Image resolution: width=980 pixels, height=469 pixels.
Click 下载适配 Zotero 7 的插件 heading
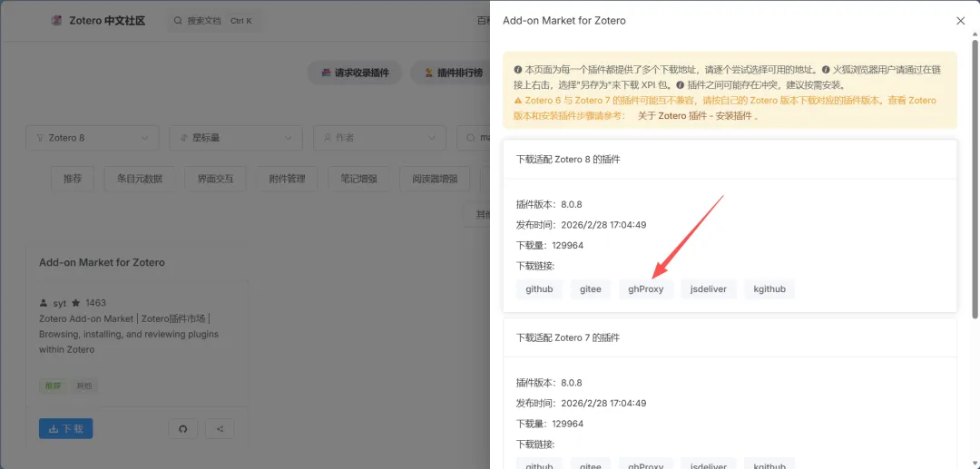pos(568,337)
